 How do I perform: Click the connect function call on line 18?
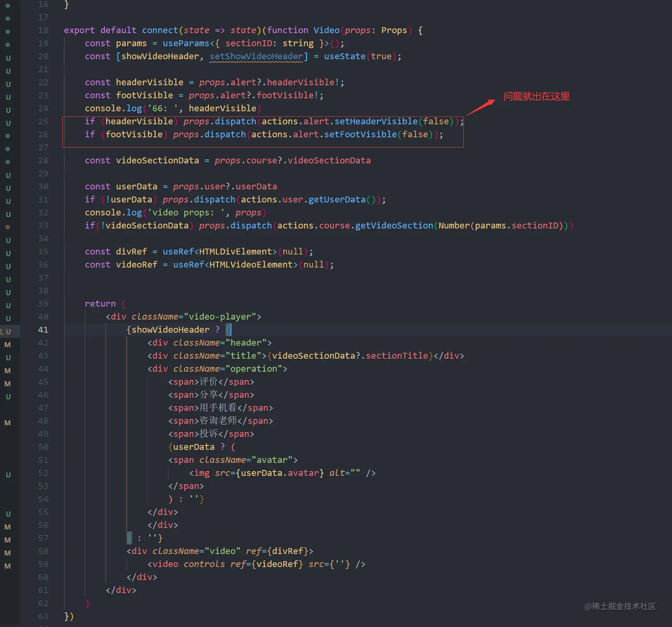coord(160,30)
